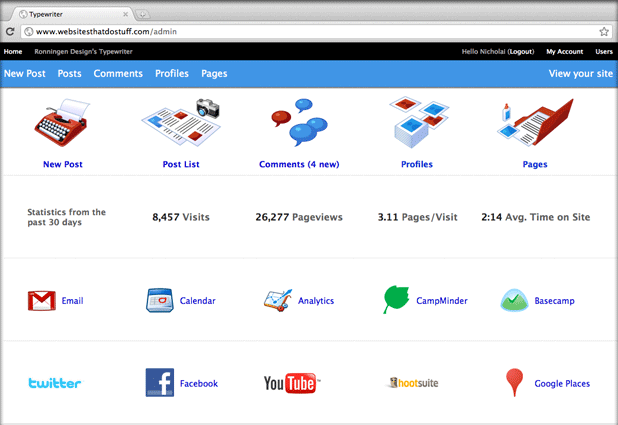Screen dimensions: 618x425
Task: Open the Google Places text link
Action: 562,384
